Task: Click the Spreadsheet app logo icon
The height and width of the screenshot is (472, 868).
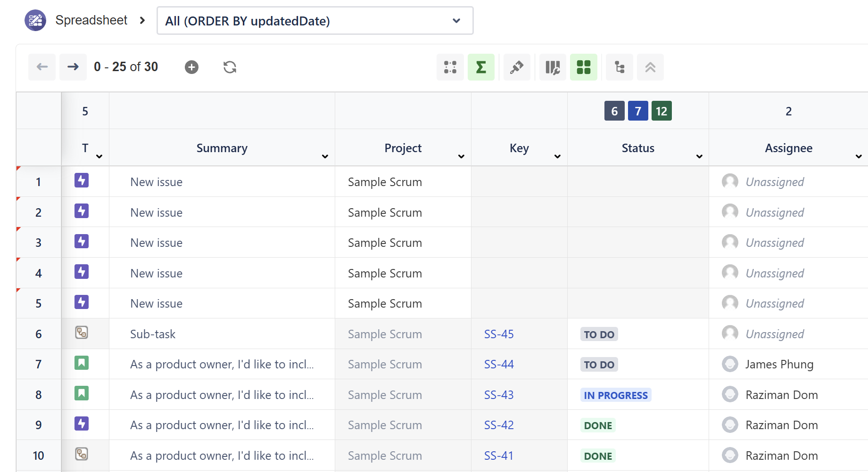Action: click(x=35, y=20)
